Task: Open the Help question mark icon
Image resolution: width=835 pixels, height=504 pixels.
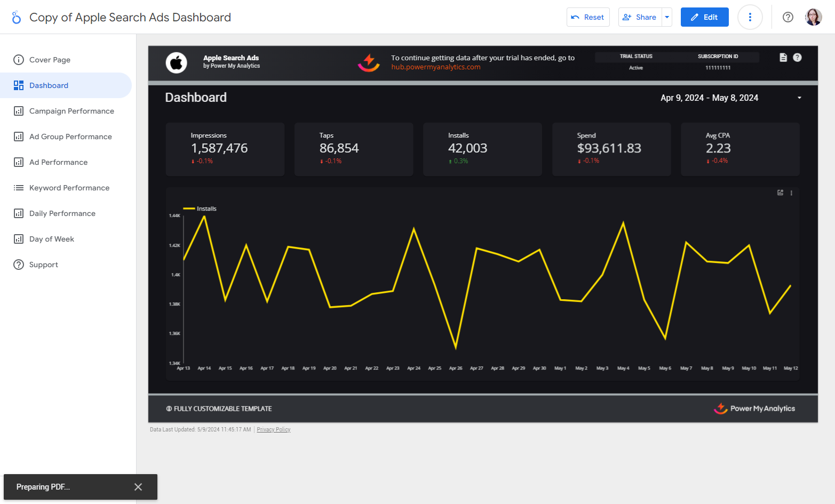Action: 788,18
